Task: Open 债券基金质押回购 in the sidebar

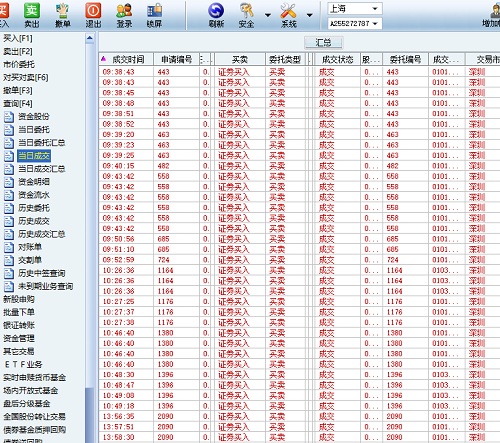Action: [34, 430]
